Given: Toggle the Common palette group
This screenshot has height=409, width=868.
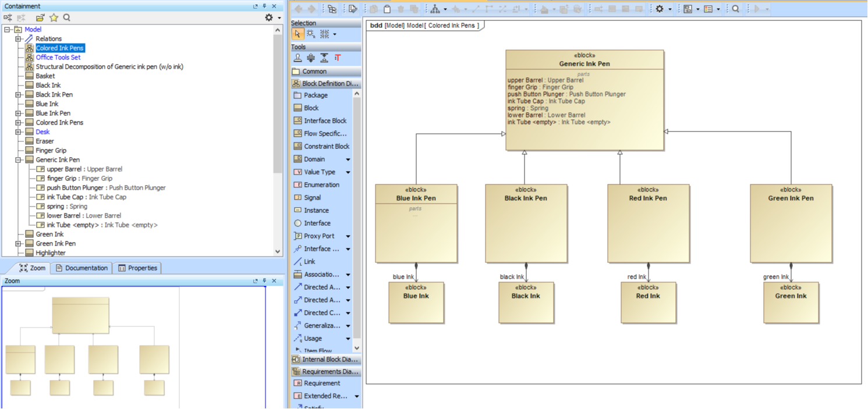Looking at the screenshot, I should pyautogui.click(x=314, y=72).
